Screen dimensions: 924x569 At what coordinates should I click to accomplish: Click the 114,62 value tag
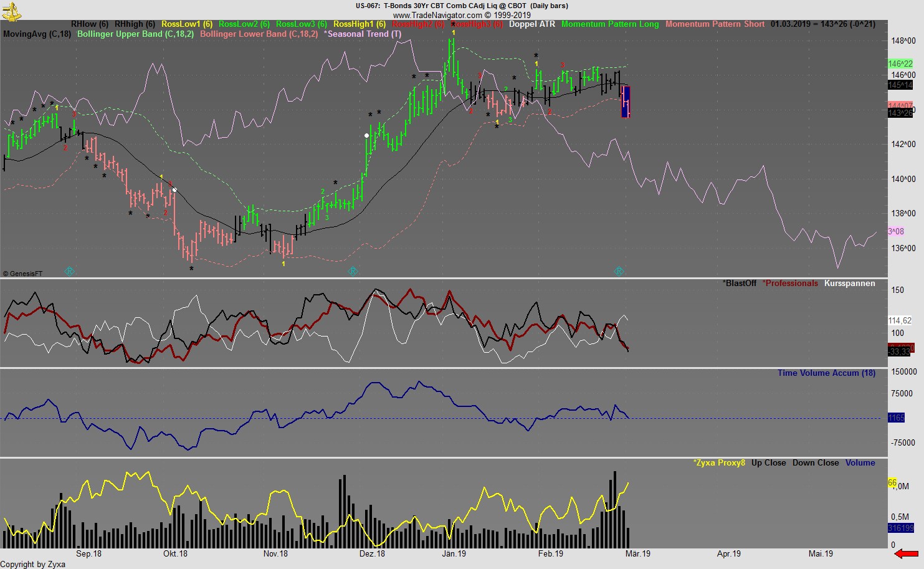(x=900, y=320)
